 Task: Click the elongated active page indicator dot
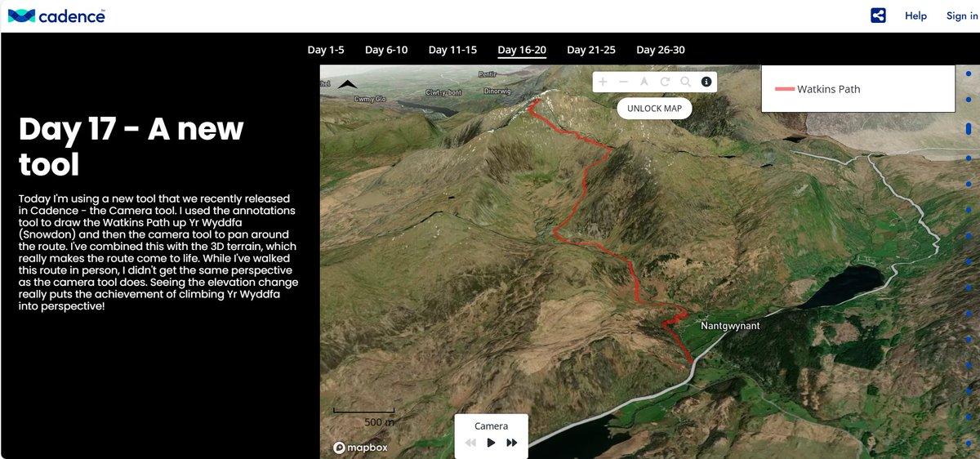969,128
